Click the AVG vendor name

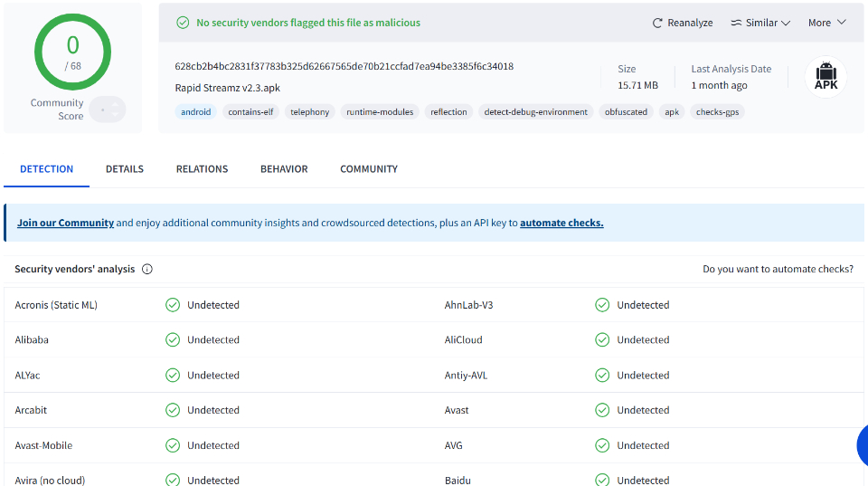pyautogui.click(x=453, y=445)
